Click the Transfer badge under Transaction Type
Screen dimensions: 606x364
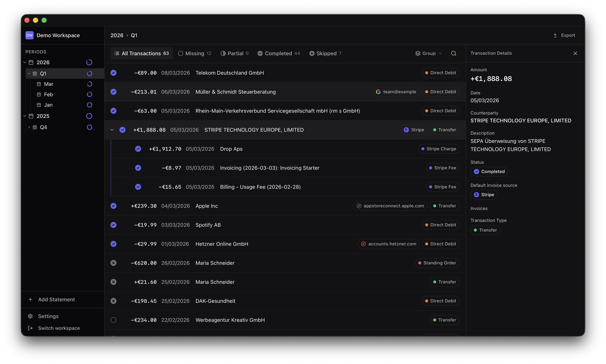tap(485, 230)
